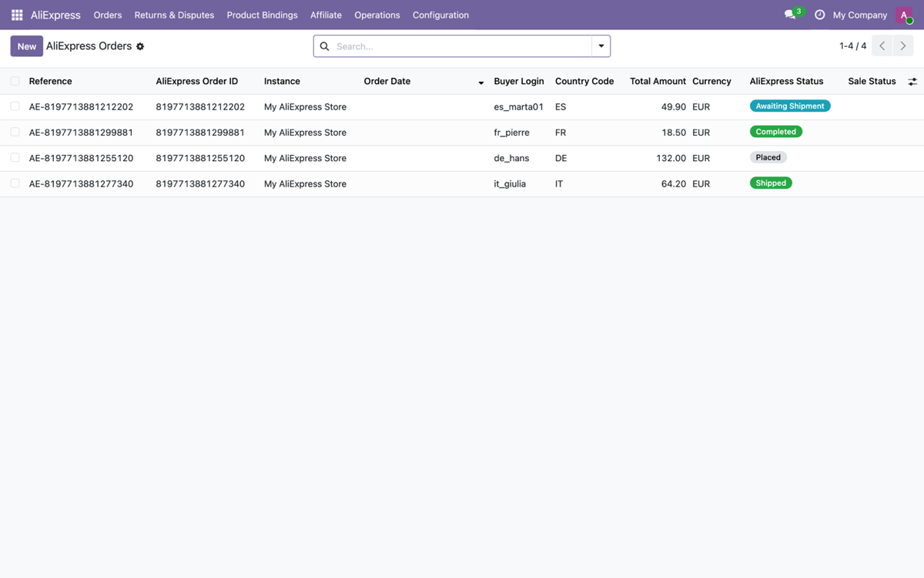Open the Operations menu
This screenshot has height=578, width=924.
click(377, 15)
